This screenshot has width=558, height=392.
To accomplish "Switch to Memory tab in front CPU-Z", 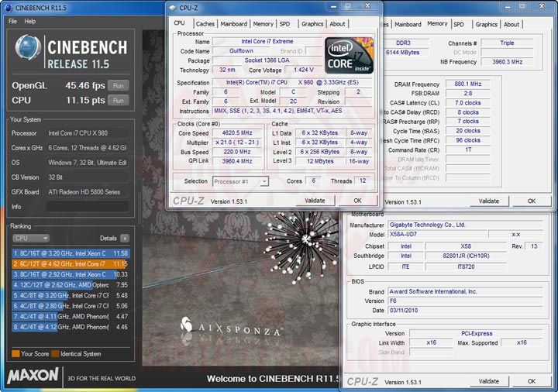I will click(263, 24).
